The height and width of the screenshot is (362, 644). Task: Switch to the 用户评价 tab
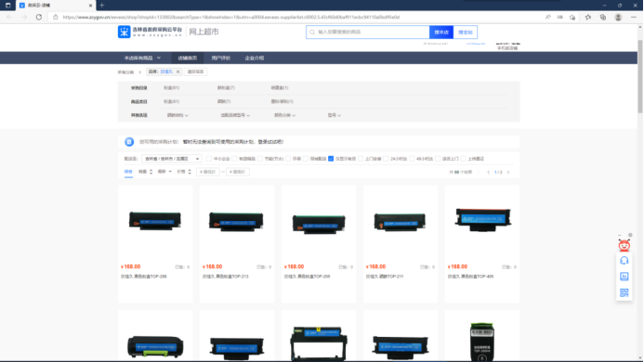coord(220,58)
